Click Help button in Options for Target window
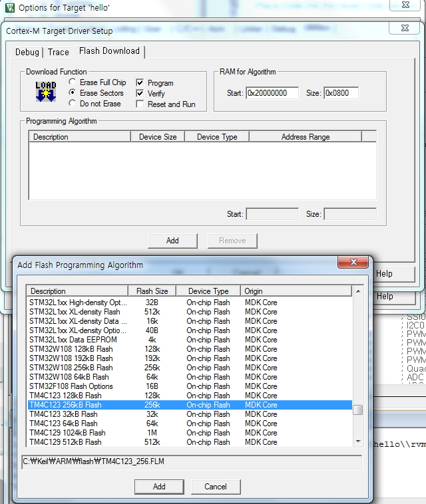The height and width of the screenshot is (504, 426). [396, 297]
